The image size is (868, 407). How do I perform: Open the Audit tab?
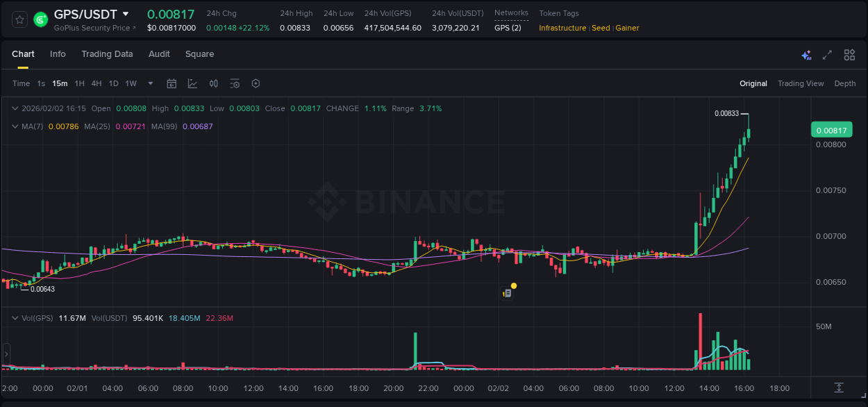click(159, 54)
